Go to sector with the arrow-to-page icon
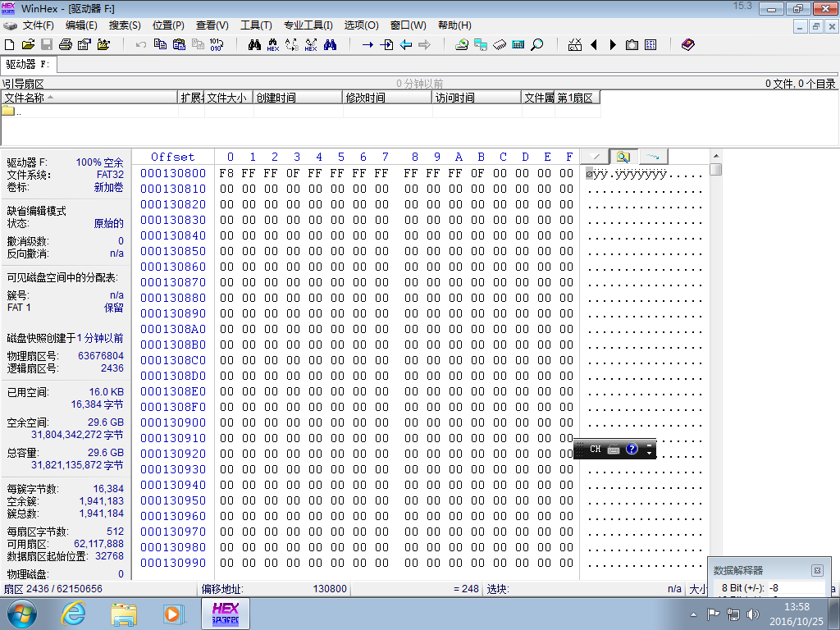The width and height of the screenshot is (840, 630). [386, 45]
